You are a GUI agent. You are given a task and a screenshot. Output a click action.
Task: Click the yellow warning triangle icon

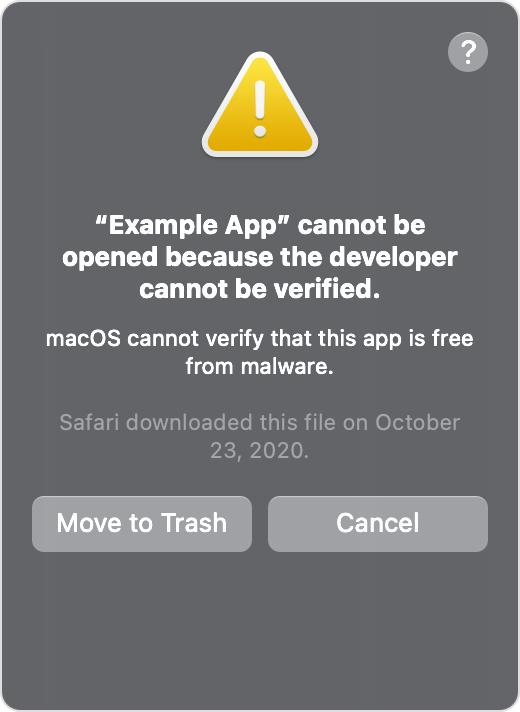(x=260, y=104)
